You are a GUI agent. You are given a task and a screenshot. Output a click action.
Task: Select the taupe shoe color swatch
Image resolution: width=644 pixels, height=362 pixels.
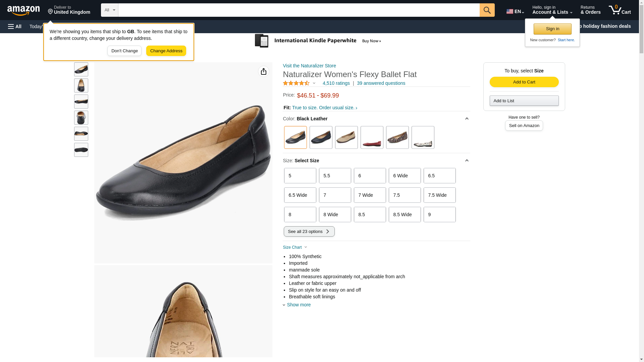[346, 137]
